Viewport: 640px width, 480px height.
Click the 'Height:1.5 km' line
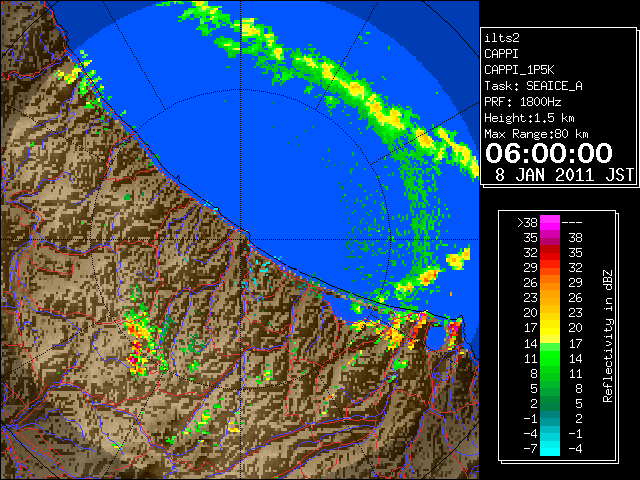(529, 118)
